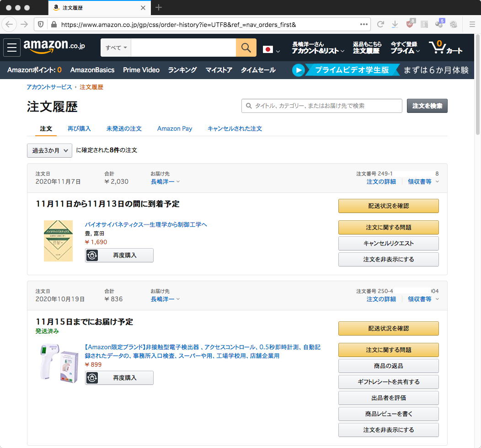Click 注文に関する問題 for the book order
481x448 pixels.
[388, 227]
